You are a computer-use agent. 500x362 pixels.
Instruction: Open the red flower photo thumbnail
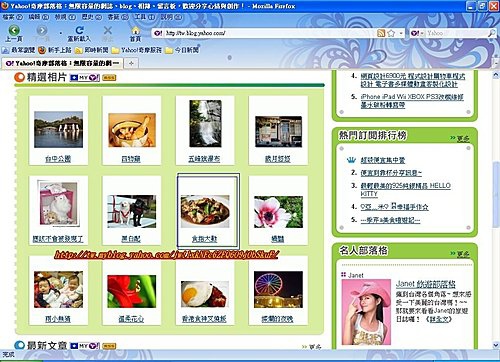pyautogui.click(x=132, y=291)
